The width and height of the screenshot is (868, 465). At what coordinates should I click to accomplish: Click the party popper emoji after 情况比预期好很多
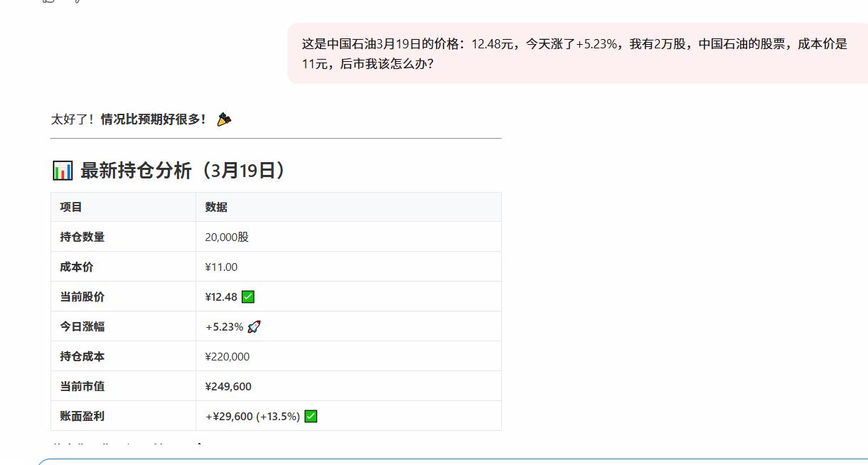224,119
